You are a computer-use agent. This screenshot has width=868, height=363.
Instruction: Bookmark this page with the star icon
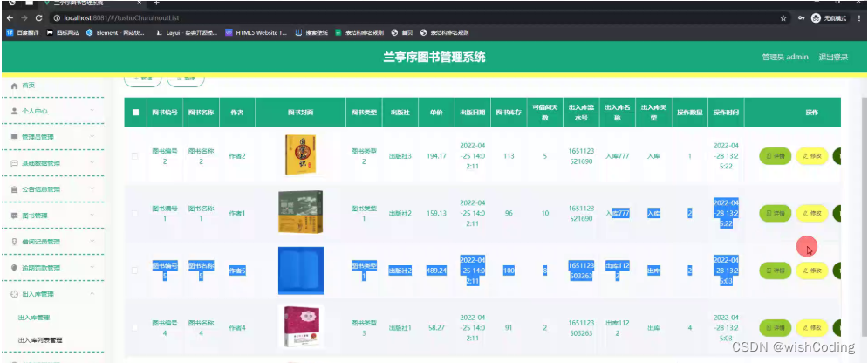[x=783, y=18]
